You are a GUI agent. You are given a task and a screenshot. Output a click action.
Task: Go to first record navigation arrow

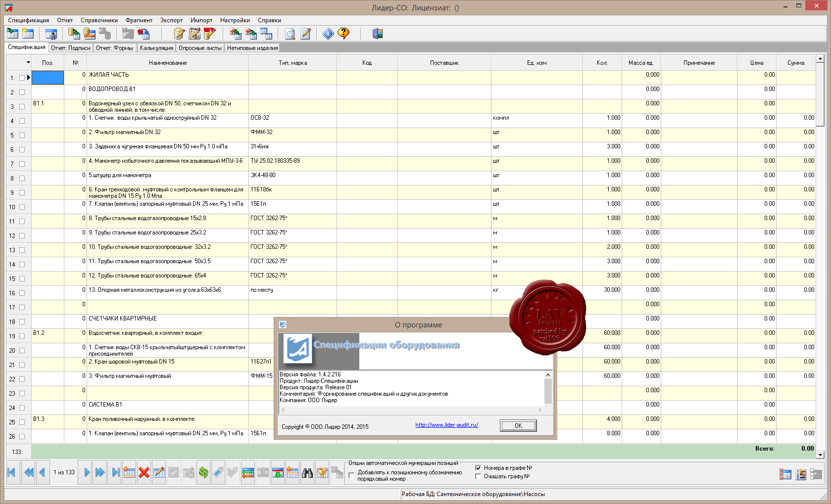[x=12, y=472]
